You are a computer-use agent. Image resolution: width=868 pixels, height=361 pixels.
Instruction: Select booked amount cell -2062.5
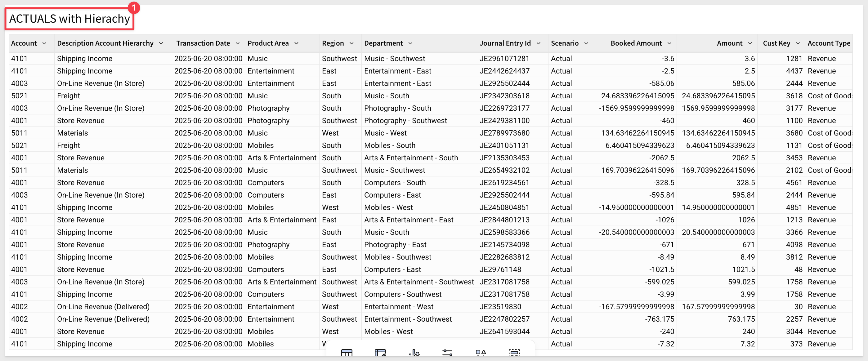click(662, 158)
